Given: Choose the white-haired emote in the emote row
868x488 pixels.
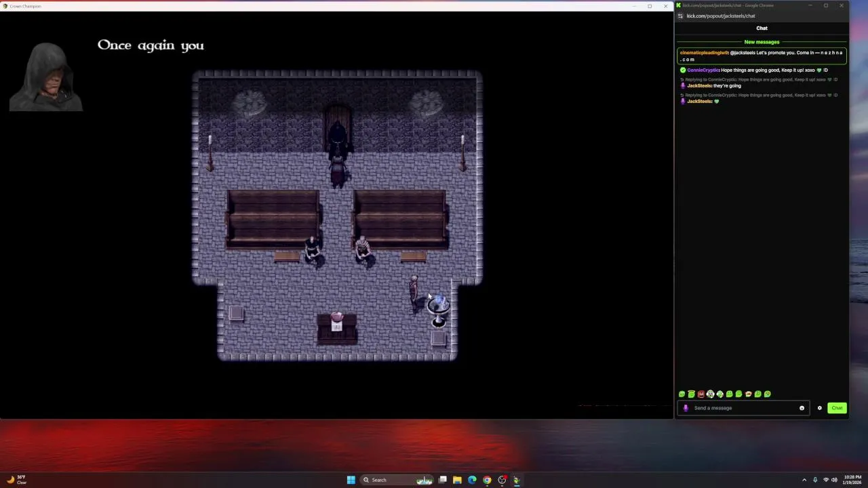Looking at the screenshot, I should (x=711, y=394).
